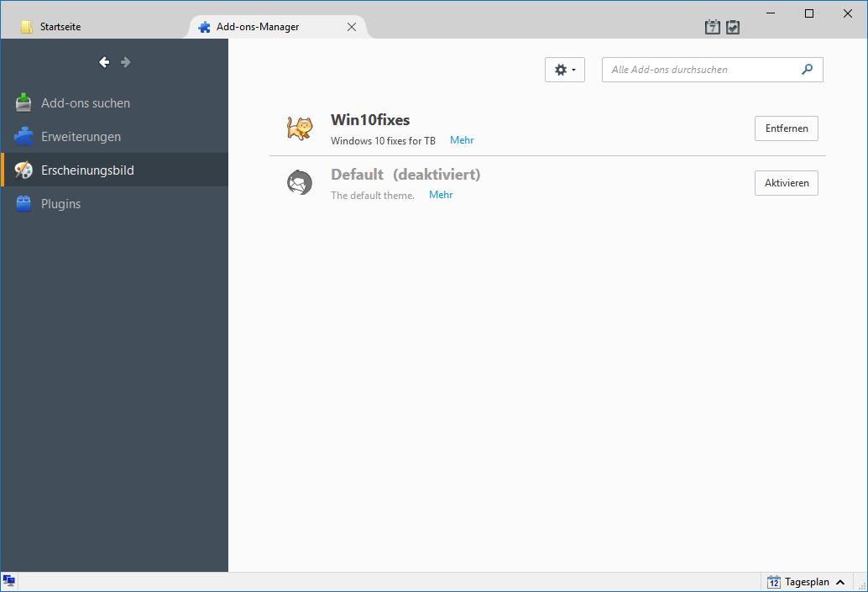Select the Default (deaktiviert) title
Screen dimensions: 868x592
tap(405, 175)
